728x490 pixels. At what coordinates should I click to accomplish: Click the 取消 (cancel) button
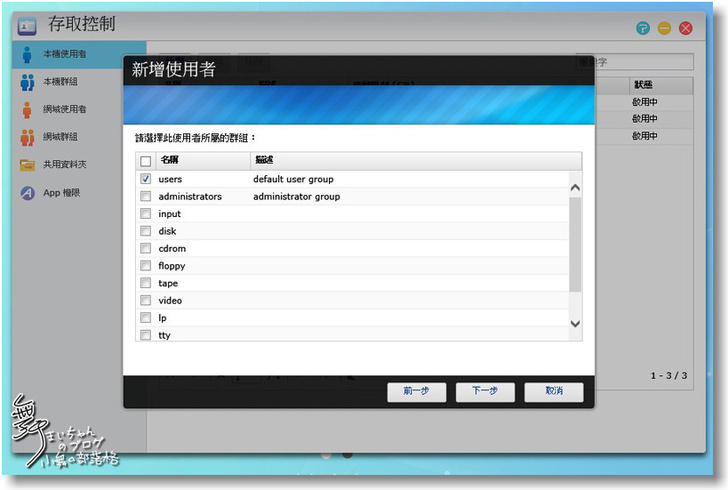point(554,392)
